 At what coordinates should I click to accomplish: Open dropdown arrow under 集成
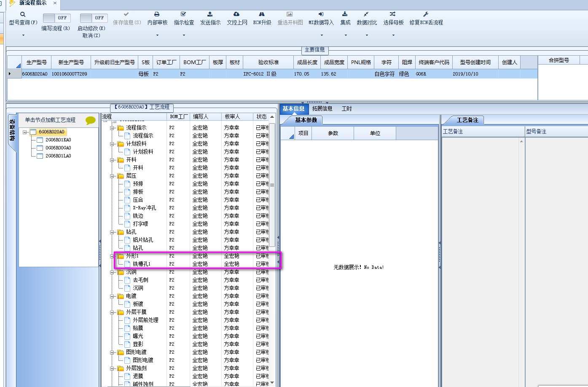pyautogui.click(x=346, y=35)
